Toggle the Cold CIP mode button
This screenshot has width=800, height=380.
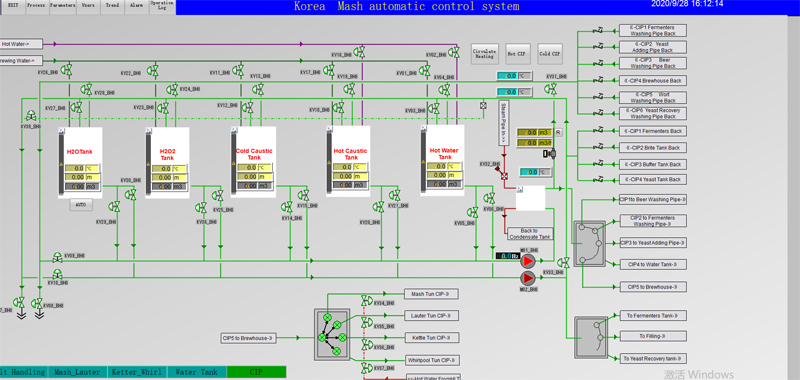point(550,54)
